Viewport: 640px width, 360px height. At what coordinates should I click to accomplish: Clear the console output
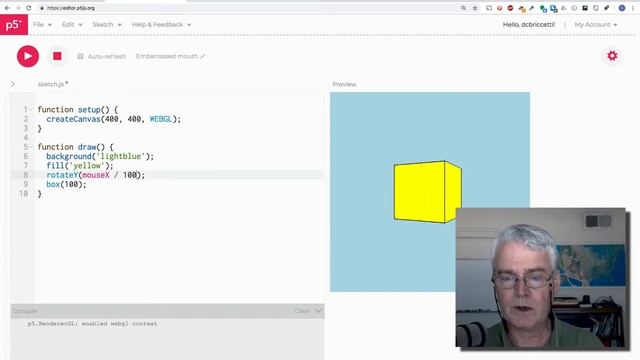pos(302,311)
